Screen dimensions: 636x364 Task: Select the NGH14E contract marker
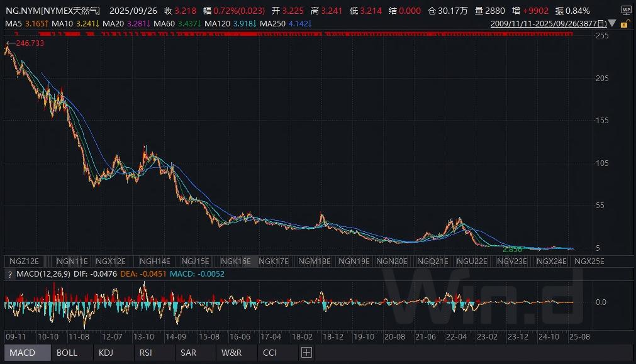pos(155,261)
